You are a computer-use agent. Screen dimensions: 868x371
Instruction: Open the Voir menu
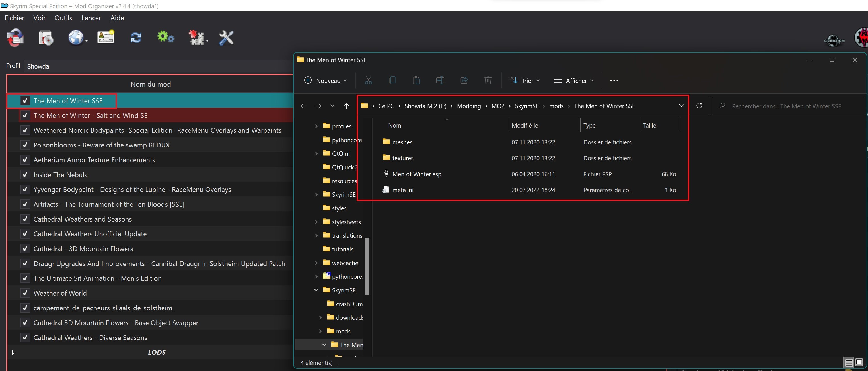click(40, 18)
